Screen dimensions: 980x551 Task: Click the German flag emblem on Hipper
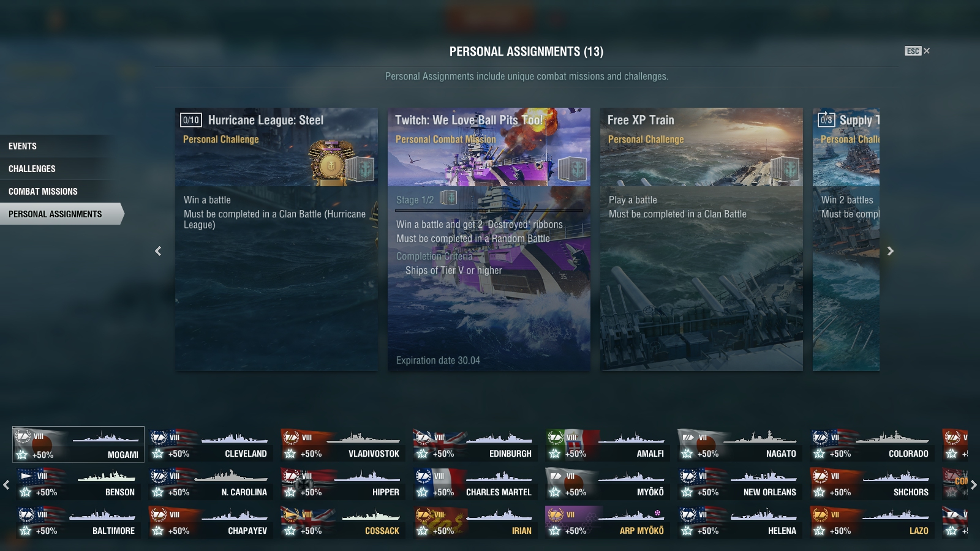(304, 485)
